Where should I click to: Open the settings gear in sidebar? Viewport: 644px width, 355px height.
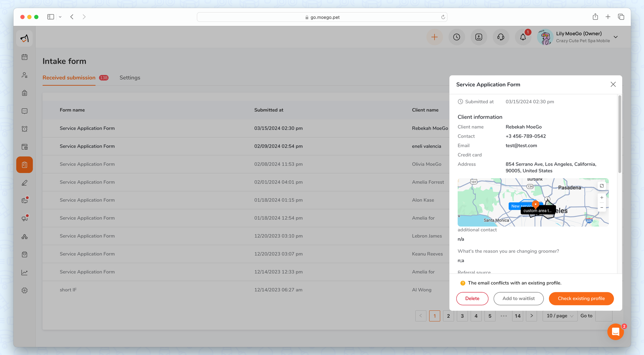point(24,290)
